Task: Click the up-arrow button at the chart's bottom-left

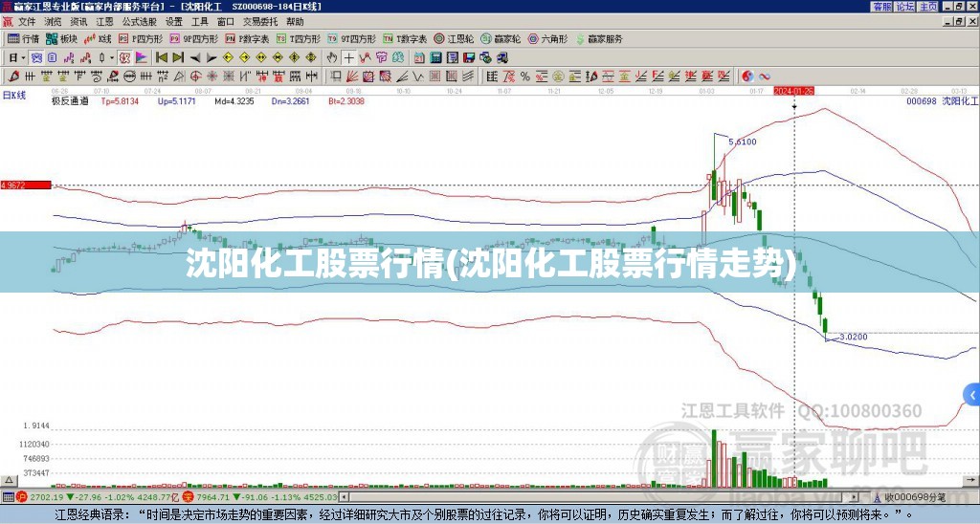Action: tap(9, 480)
